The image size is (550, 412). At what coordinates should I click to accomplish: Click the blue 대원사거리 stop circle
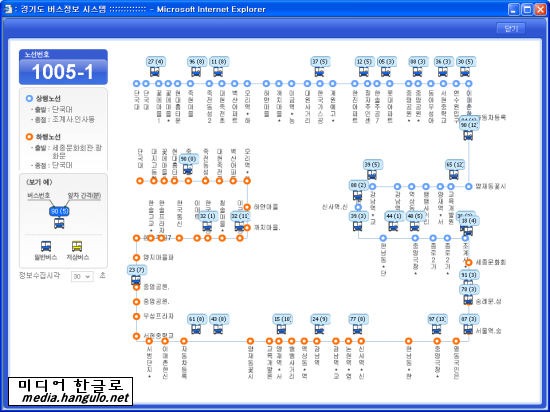point(307,83)
